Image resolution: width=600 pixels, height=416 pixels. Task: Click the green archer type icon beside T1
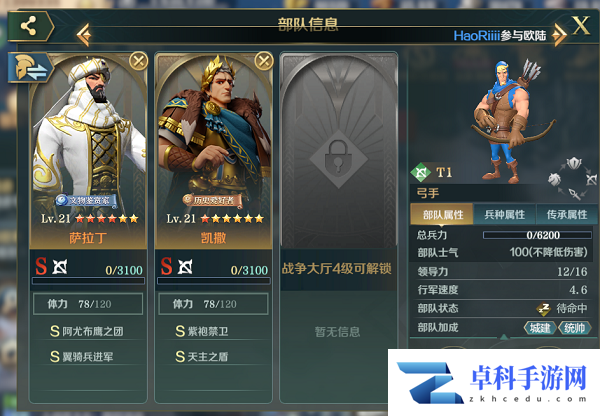421,173
